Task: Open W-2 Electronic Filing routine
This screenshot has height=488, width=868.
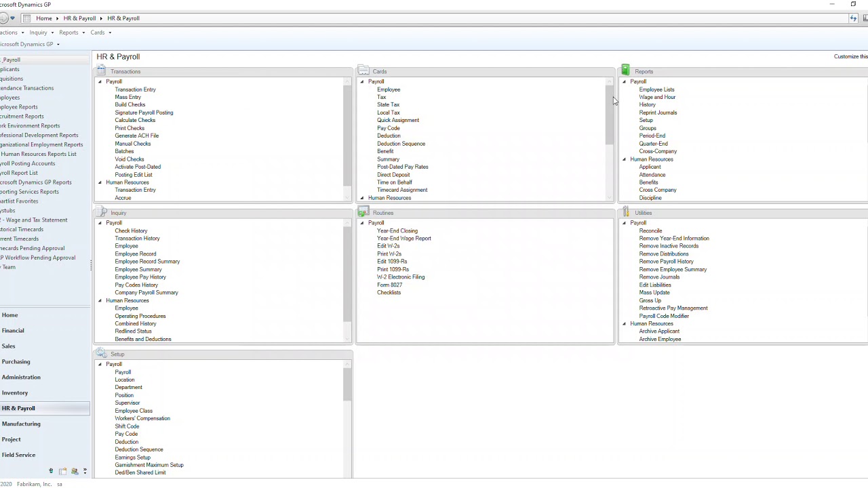Action: tap(401, 277)
